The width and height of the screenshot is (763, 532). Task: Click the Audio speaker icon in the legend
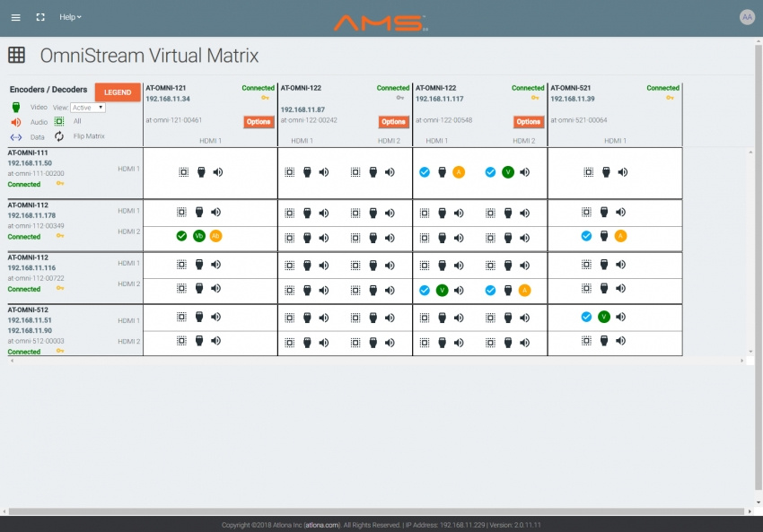coord(15,121)
